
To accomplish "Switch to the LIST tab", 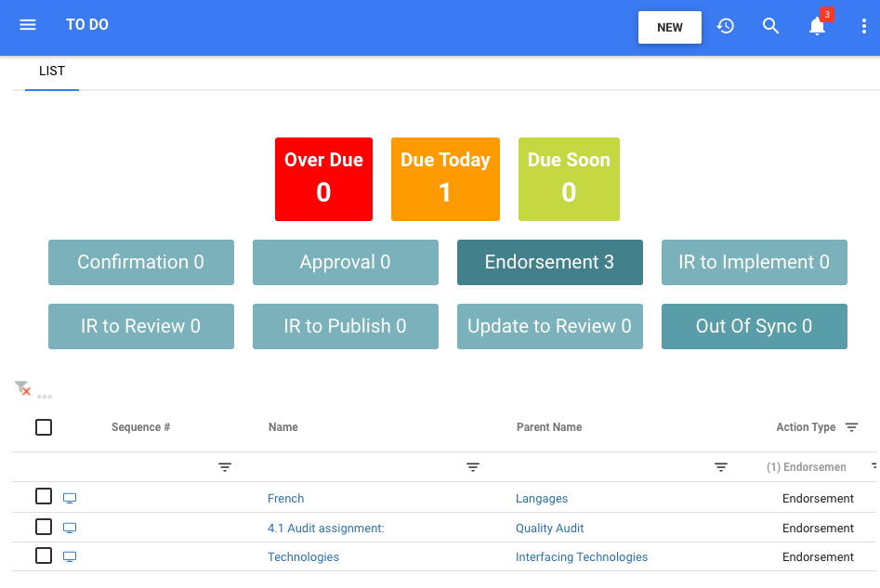I will (x=52, y=72).
